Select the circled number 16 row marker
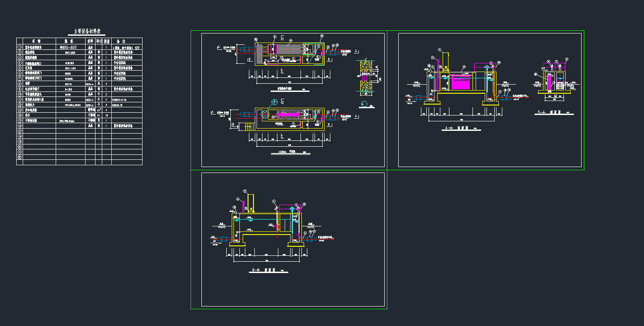This screenshot has width=644, height=326. (19, 126)
